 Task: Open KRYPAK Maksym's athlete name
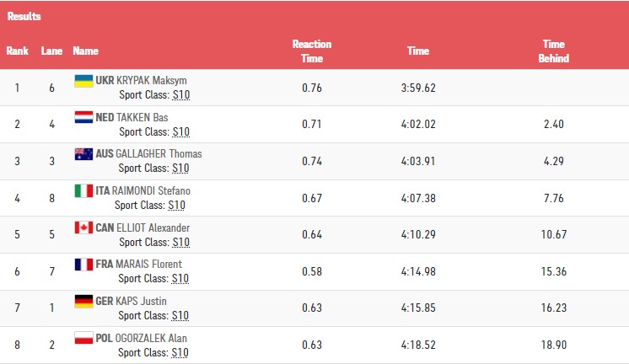point(151,81)
